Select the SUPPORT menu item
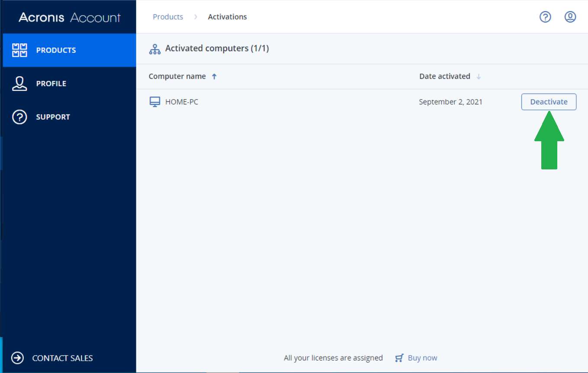The image size is (588, 373). [69, 117]
